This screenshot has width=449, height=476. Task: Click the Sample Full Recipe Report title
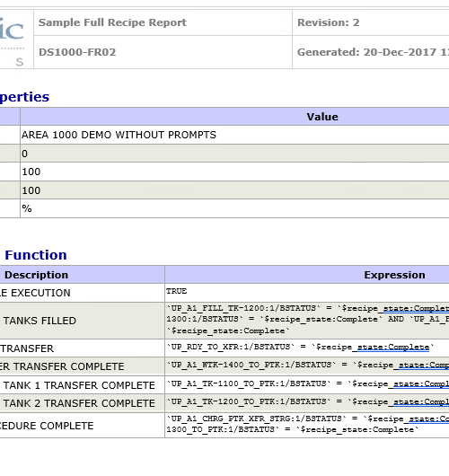pos(112,22)
